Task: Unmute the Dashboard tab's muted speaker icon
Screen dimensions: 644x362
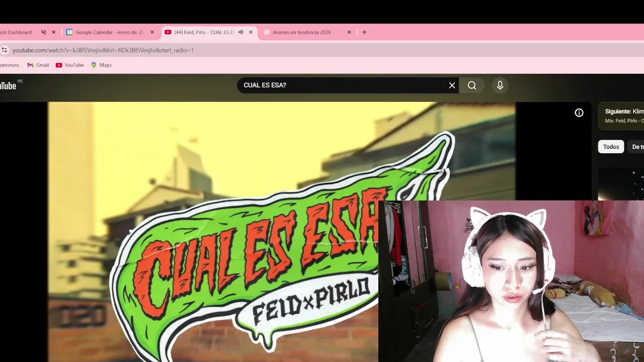Action: [44, 32]
